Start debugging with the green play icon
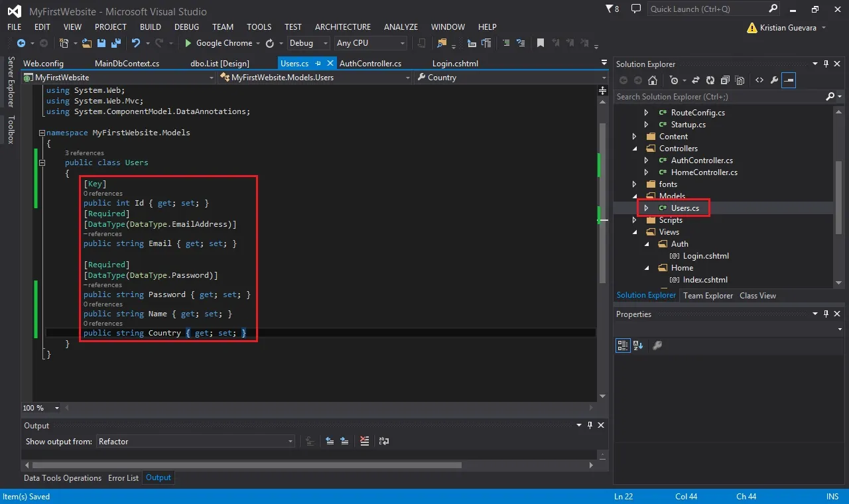The width and height of the screenshot is (849, 504). coord(188,43)
